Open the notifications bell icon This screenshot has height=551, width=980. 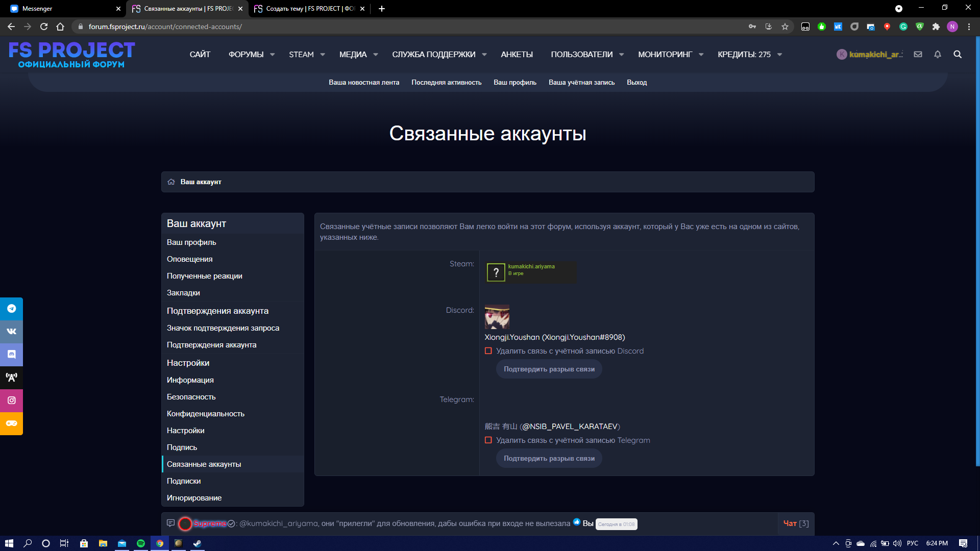(x=938, y=54)
